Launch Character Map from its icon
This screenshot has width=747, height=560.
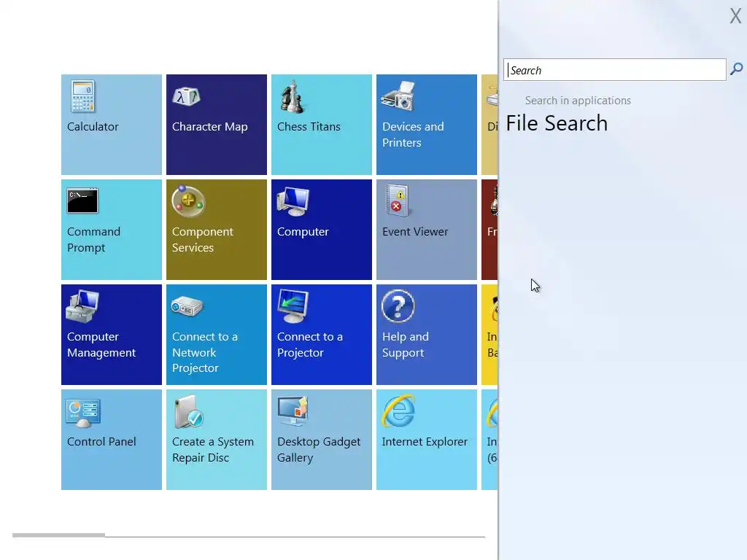[x=186, y=97]
